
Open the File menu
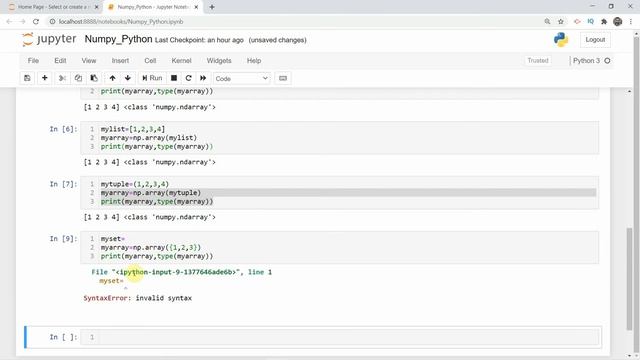[x=33, y=60]
